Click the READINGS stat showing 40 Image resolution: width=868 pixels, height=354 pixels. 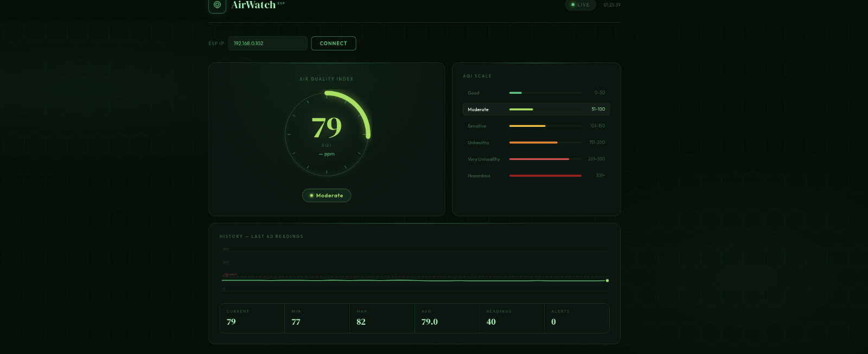(512, 318)
